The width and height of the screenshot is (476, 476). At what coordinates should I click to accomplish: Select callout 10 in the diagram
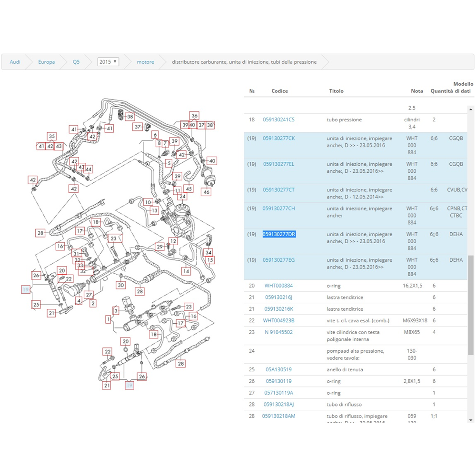click(148, 202)
